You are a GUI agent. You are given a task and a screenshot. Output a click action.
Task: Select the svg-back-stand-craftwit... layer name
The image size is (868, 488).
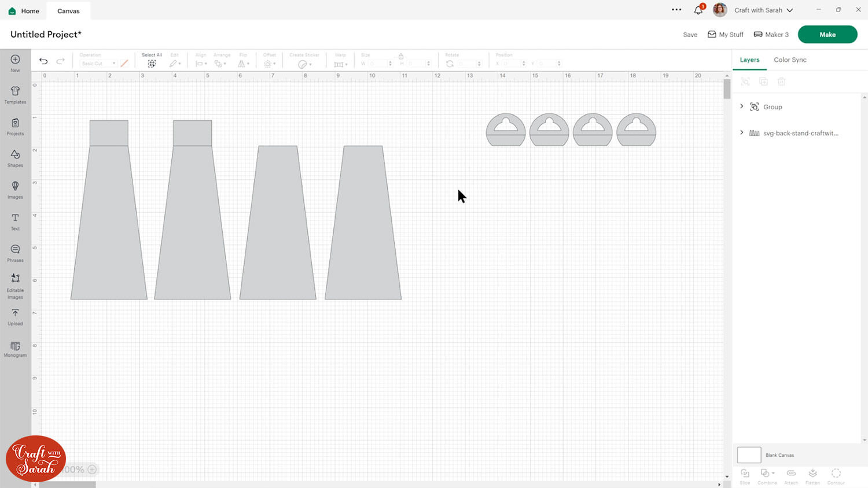click(800, 133)
